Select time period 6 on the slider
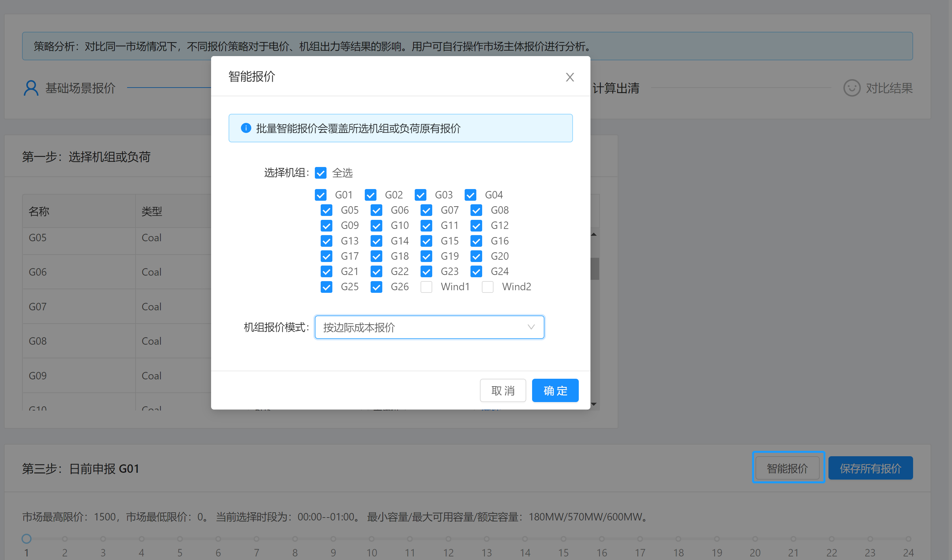This screenshot has height=560, width=952. point(218,539)
